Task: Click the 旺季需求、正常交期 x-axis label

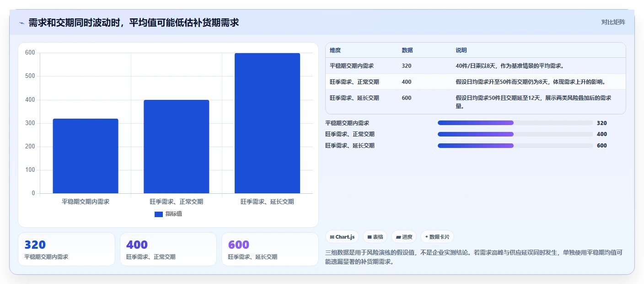Action: [x=177, y=202]
